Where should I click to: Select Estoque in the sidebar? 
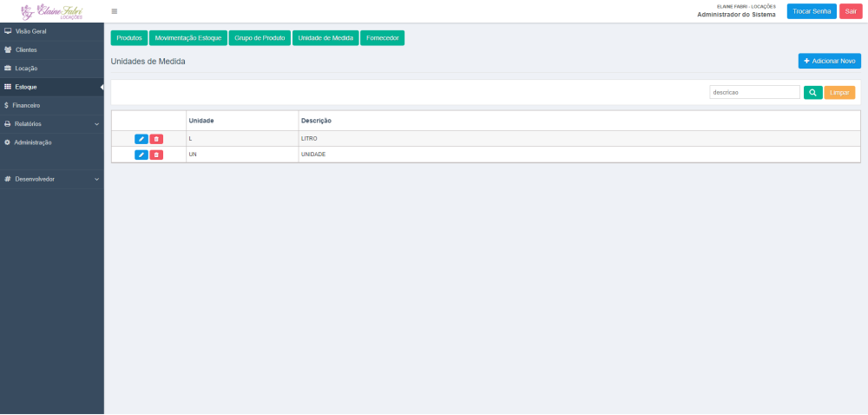click(52, 87)
